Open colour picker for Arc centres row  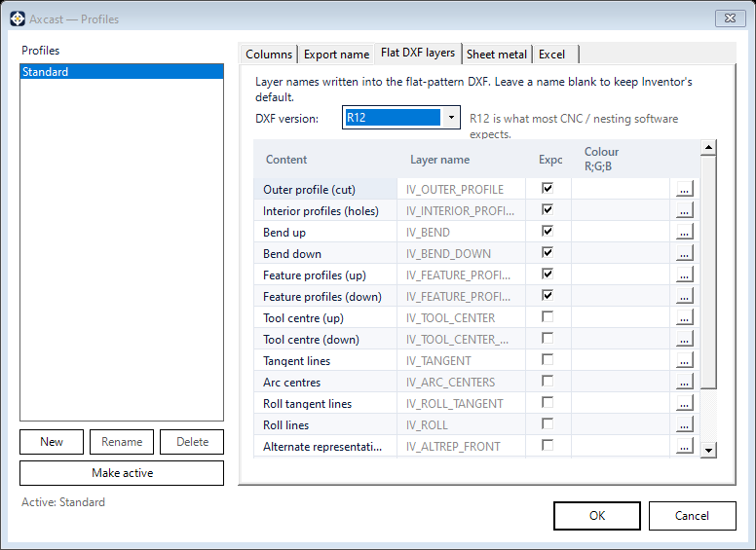[x=684, y=382]
